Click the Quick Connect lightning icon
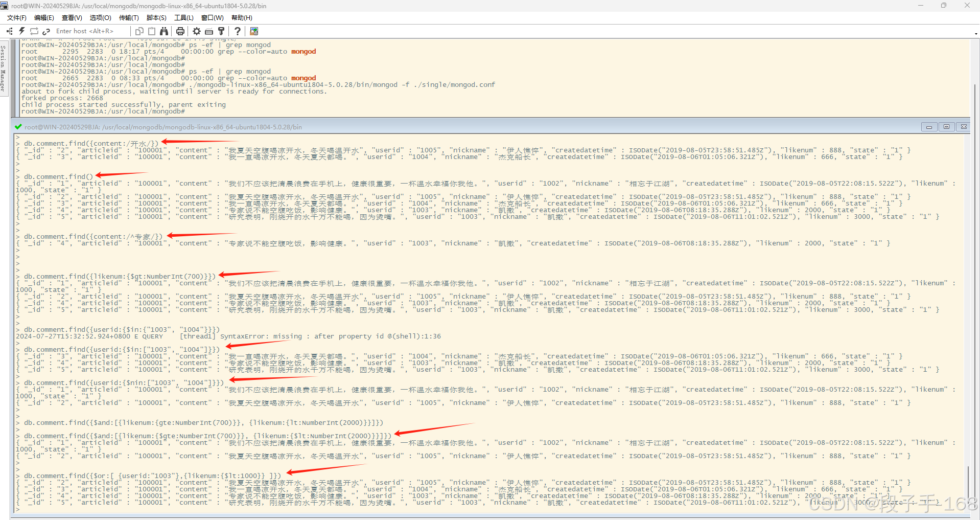Screen dimensions: 980x520 [22, 31]
